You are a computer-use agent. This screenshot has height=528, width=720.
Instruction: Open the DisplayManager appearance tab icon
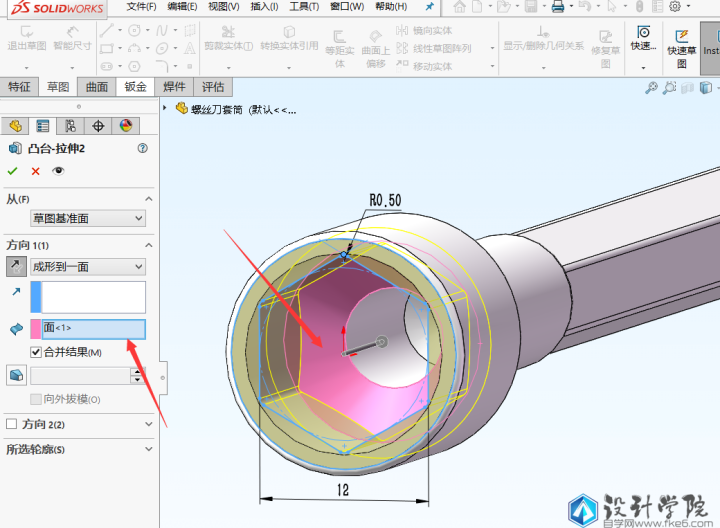(126, 126)
